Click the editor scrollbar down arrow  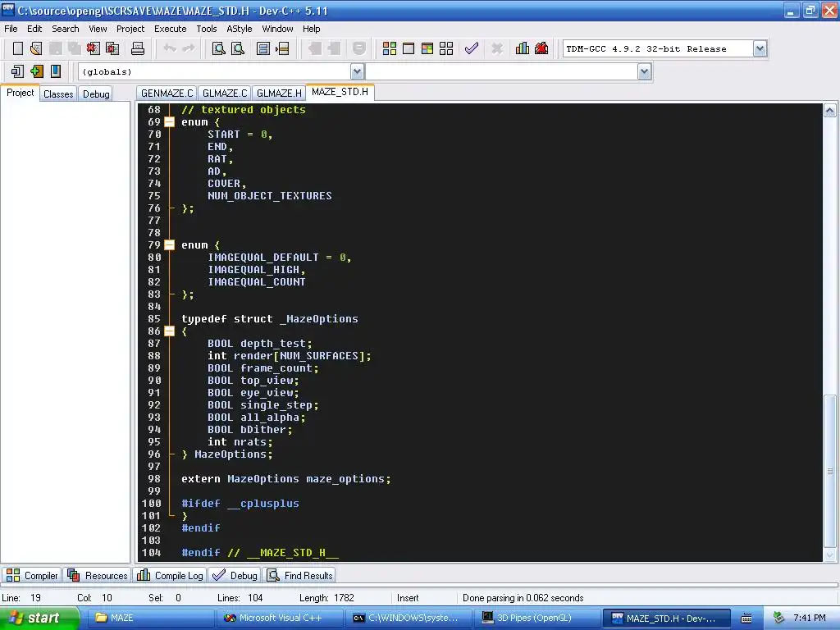(x=830, y=555)
